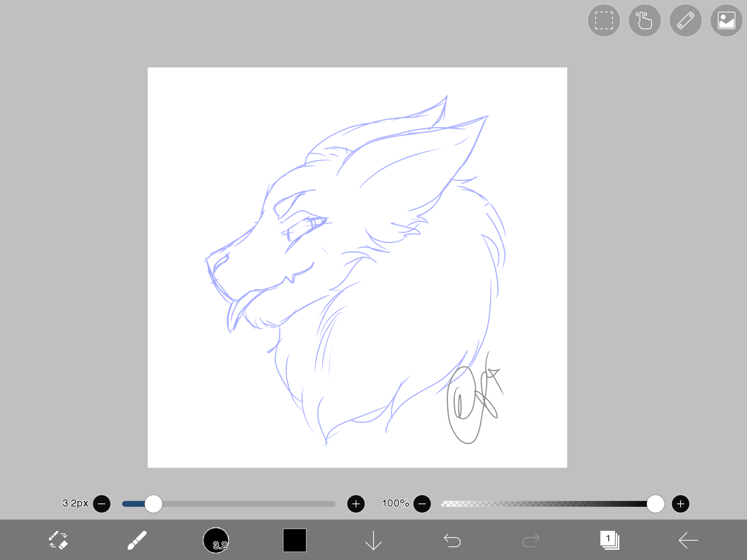This screenshot has height=560, width=747.
Task: Click the brush thickness slider track
Action: 229,504
